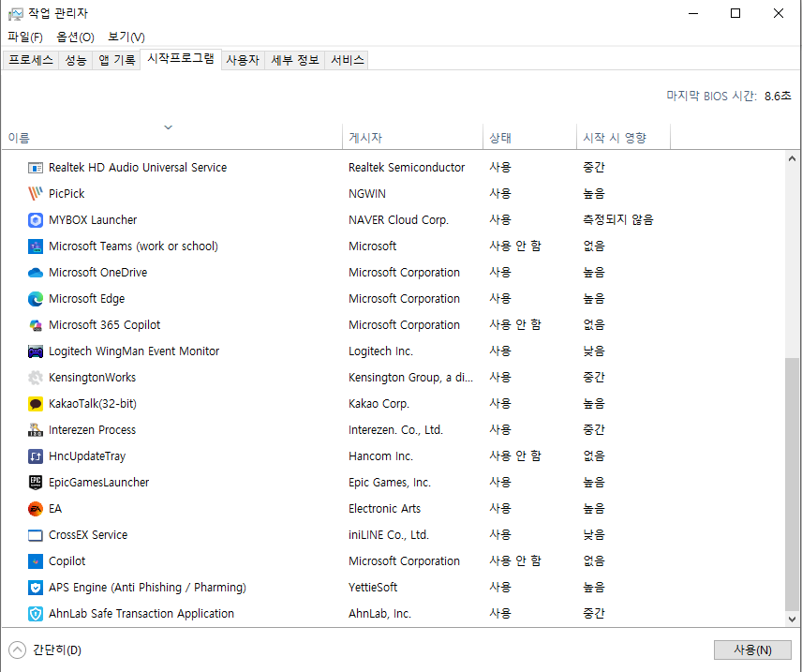The height and width of the screenshot is (672, 802).
Task: Click the scrollbar up arrow
Action: [x=792, y=158]
